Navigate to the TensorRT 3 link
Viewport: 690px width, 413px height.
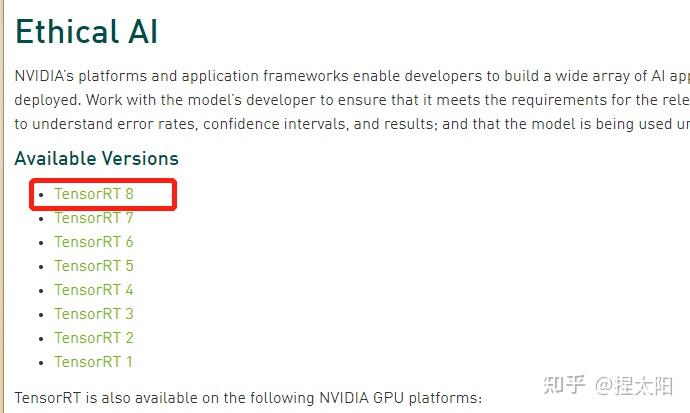pos(94,314)
